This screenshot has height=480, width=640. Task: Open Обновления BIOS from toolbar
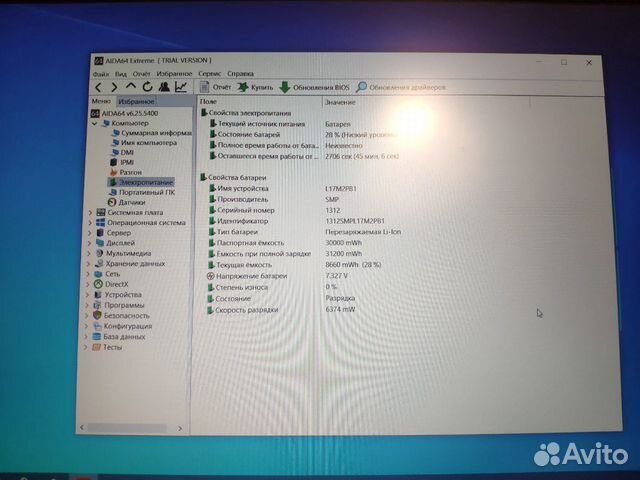point(314,87)
